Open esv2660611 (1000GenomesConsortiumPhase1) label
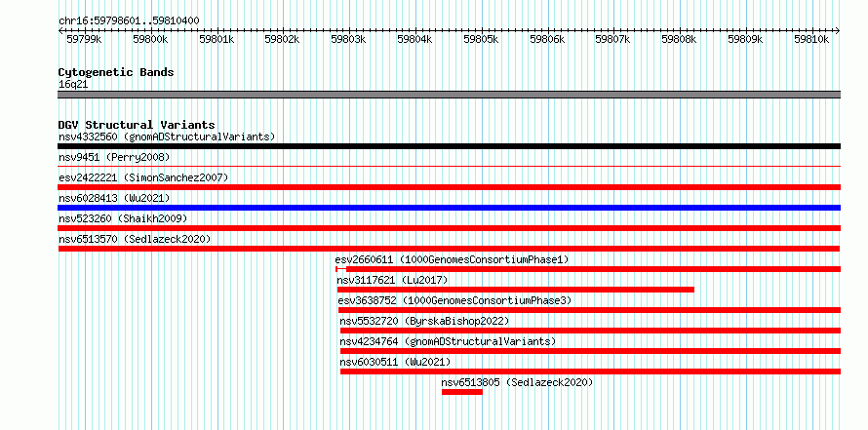The height and width of the screenshot is (430, 868). click(x=452, y=259)
